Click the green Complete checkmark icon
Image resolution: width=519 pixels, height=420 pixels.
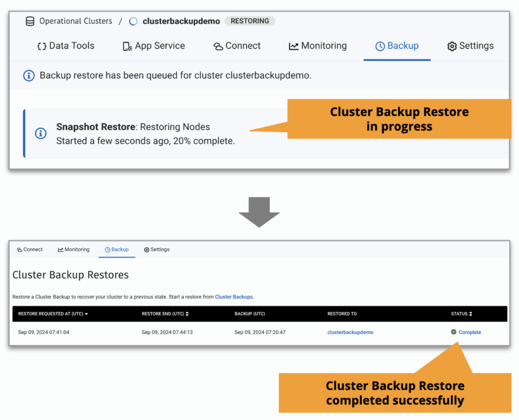pos(454,332)
